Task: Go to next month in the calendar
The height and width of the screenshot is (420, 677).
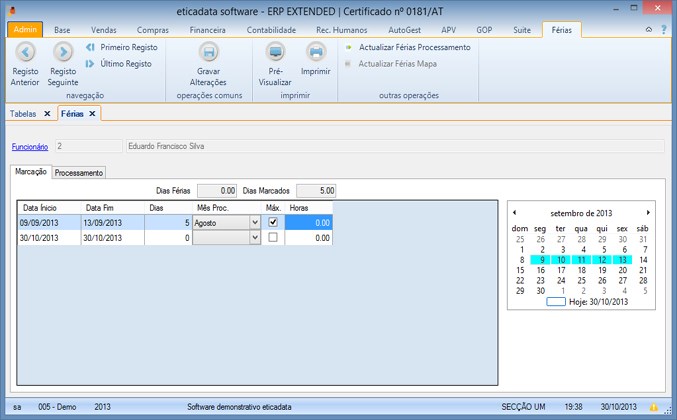Action: pos(648,213)
